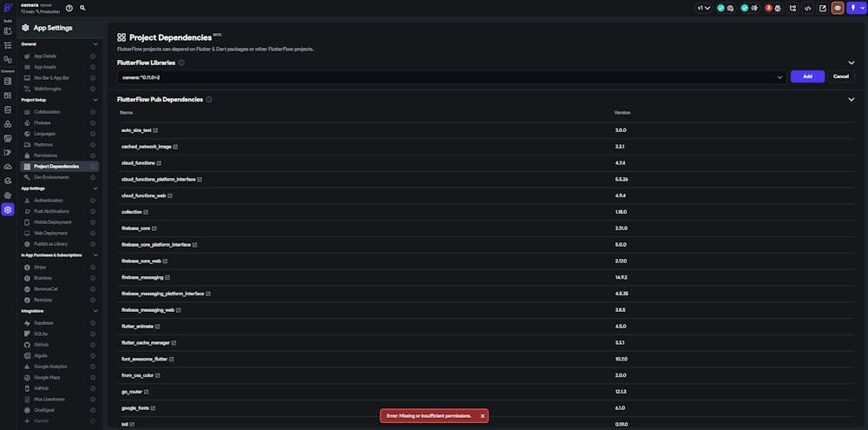Open the camera library version combo box
868x430 pixels.
(451, 77)
